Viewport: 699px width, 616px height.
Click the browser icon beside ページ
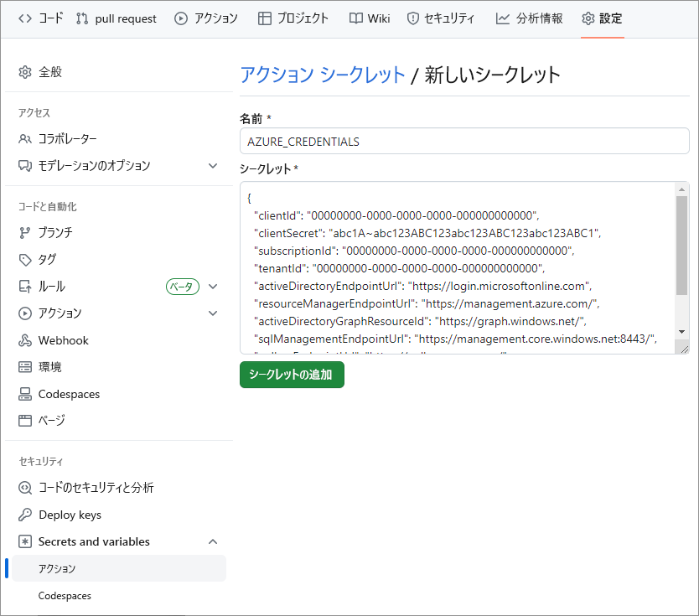click(x=25, y=421)
